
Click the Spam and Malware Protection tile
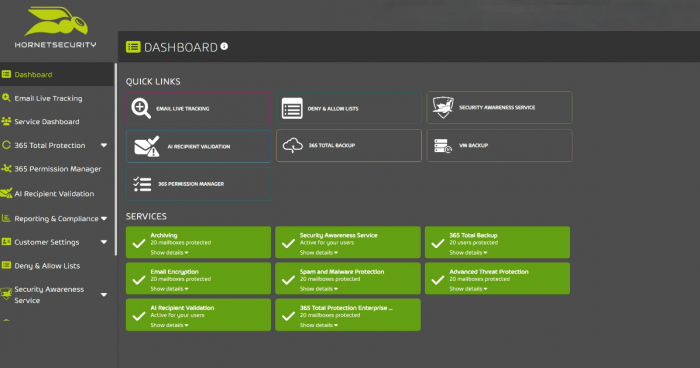[348, 278]
